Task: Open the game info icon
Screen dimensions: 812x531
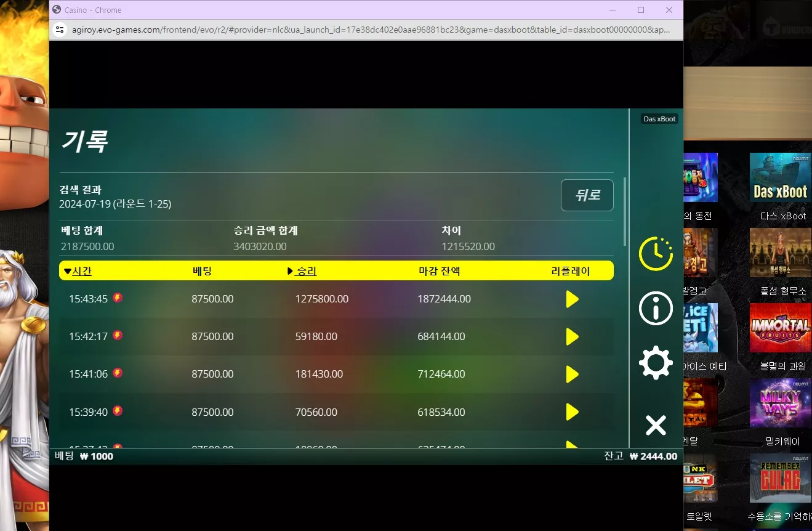Action: (x=656, y=307)
